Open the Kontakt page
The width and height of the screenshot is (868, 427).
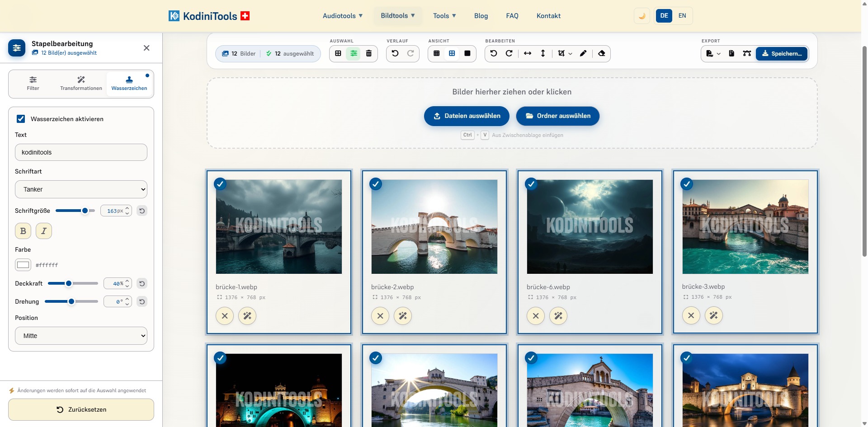(x=548, y=16)
